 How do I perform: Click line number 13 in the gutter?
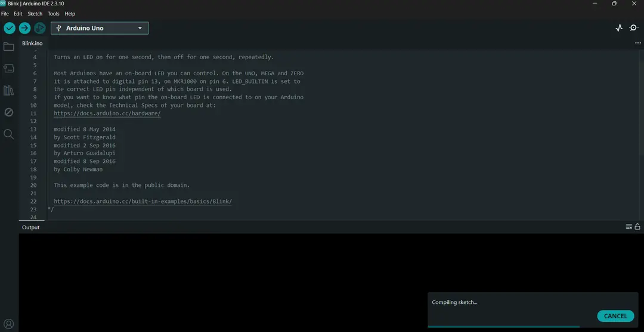click(33, 129)
